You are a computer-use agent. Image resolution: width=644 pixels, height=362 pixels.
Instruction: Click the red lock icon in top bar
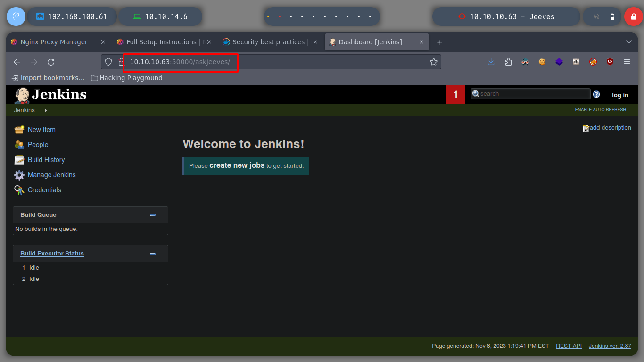pos(633,16)
